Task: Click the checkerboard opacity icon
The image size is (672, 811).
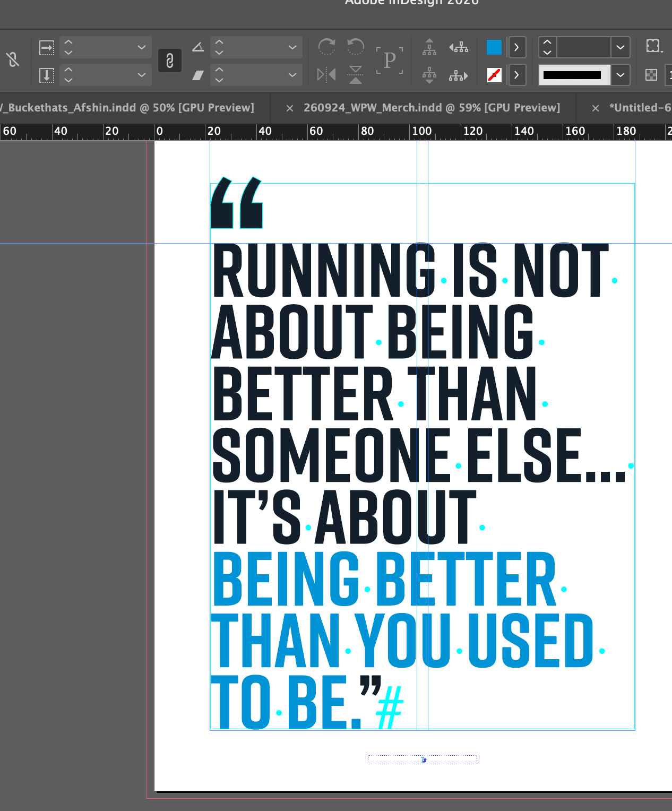Action: tap(651, 75)
